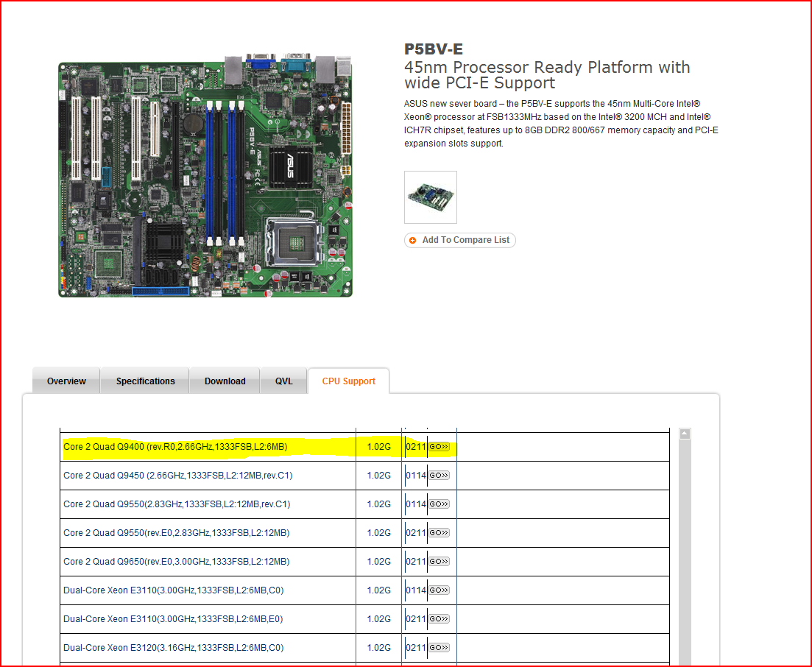Select the QVL tab
812x667 pixels.
pos(283,381)
